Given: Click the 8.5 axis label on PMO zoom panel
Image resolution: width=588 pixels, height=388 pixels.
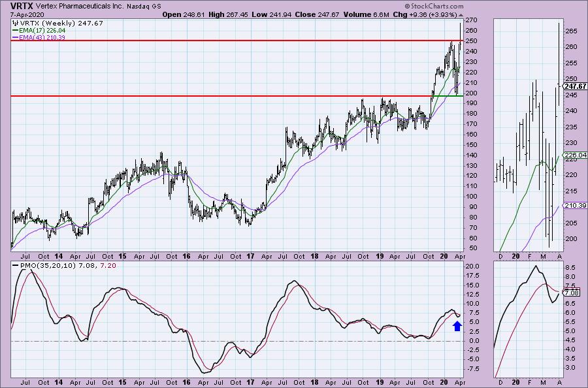Looking at the screenshot, I should 570,267.
